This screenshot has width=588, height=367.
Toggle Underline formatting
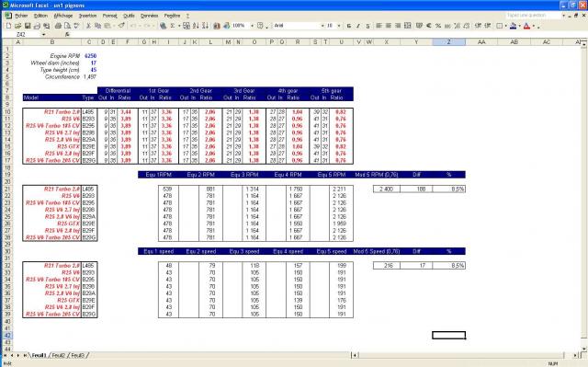(x=367, y=26)
